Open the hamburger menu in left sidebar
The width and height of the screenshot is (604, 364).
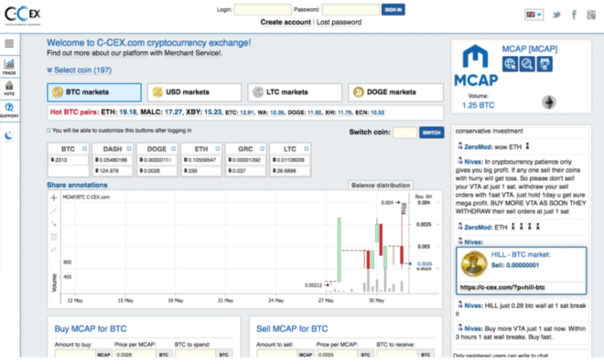click(x=9, y=44)
